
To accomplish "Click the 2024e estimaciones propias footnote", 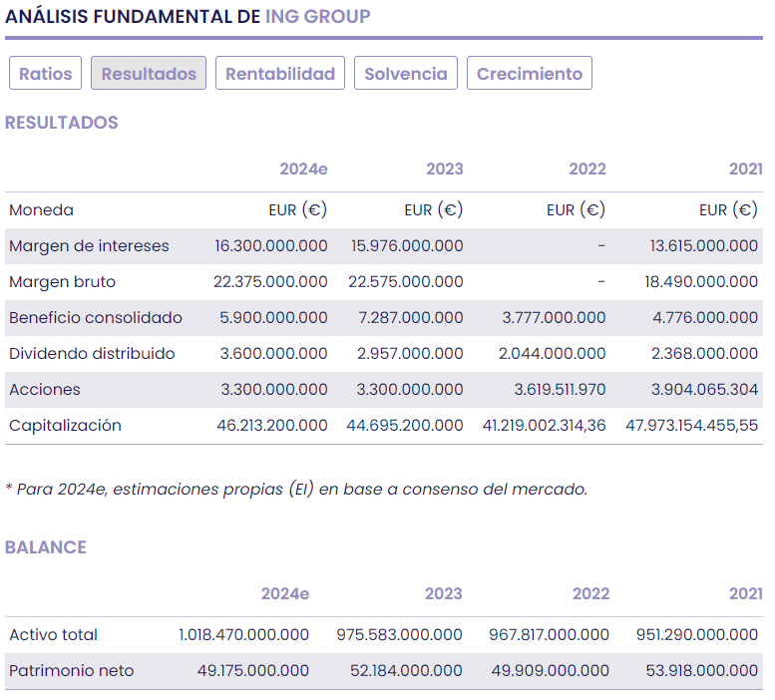I will click(296, 489).
